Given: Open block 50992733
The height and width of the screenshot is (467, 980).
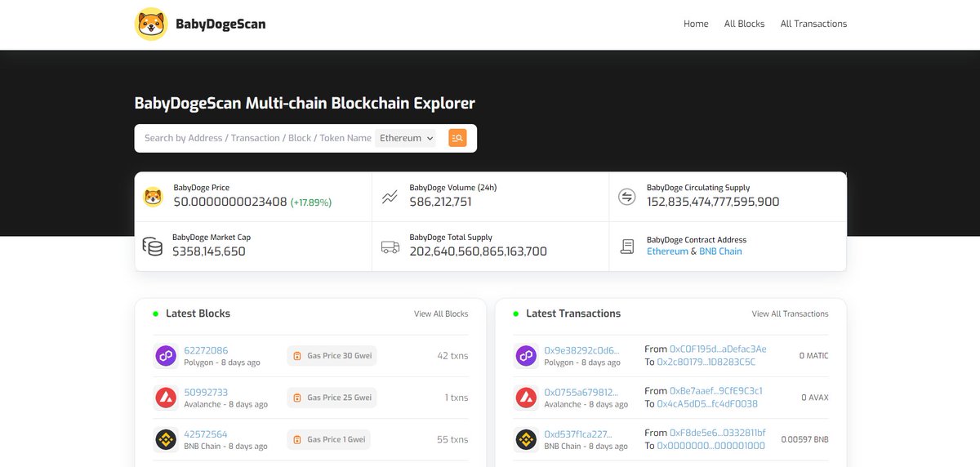Looking at the screenshot, I should point(206,392).
